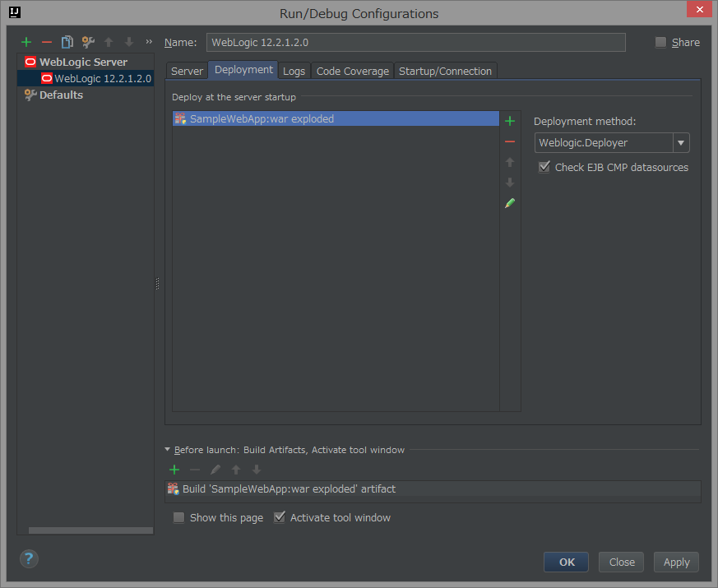This screenshot has width=718, height=588.
Task: Add new configuration with green plus
Action: point(26,42)
